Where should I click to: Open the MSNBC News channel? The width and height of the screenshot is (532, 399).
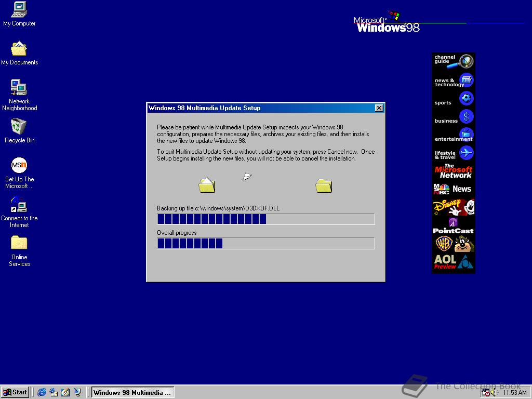click(x=453, y=189)
